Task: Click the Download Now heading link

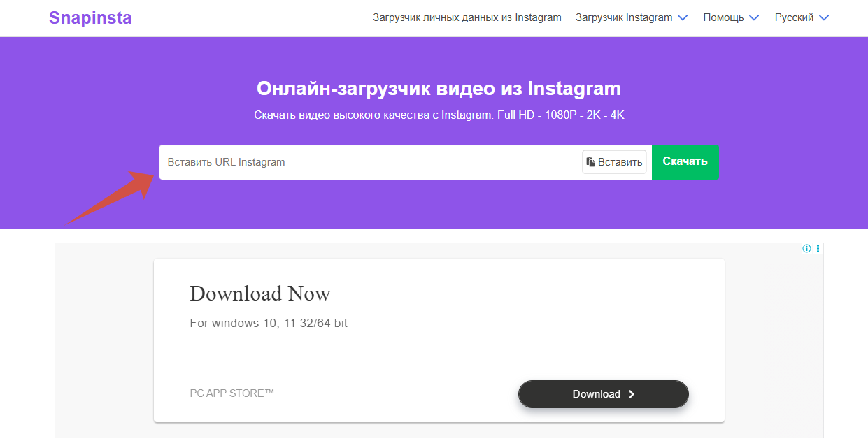Action: point(259,294)
